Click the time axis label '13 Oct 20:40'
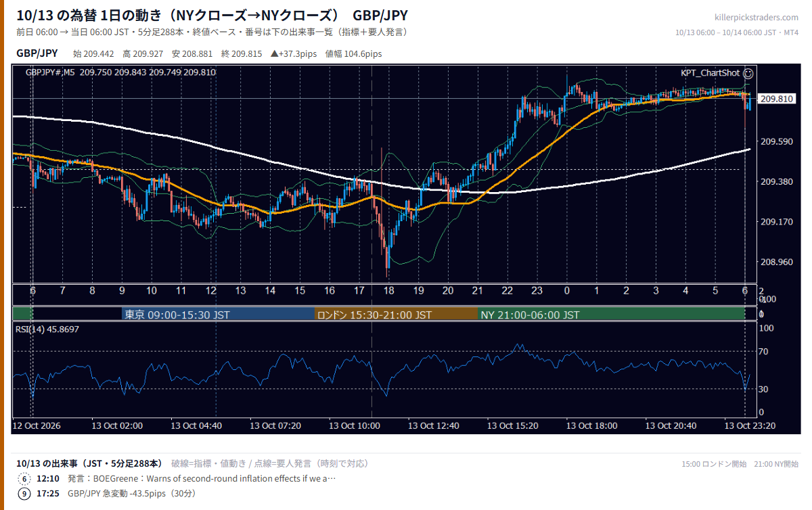The image size is (812, 510). tap(671, 426)
